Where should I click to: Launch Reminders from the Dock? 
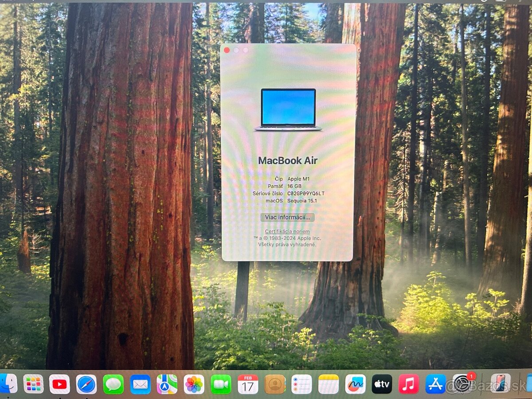301,384
